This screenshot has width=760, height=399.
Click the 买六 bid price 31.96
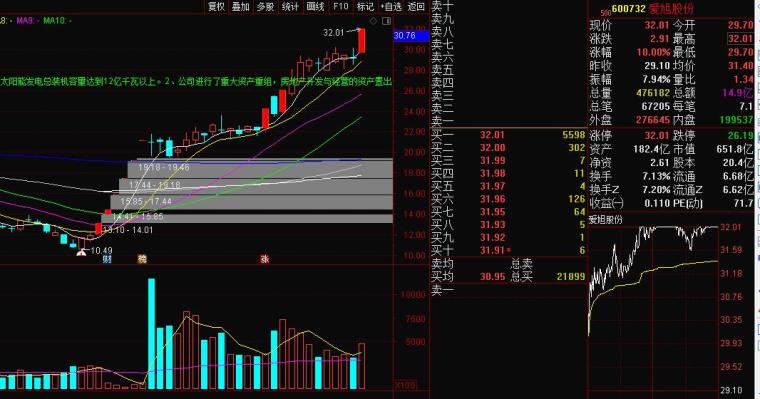point(492,199)
